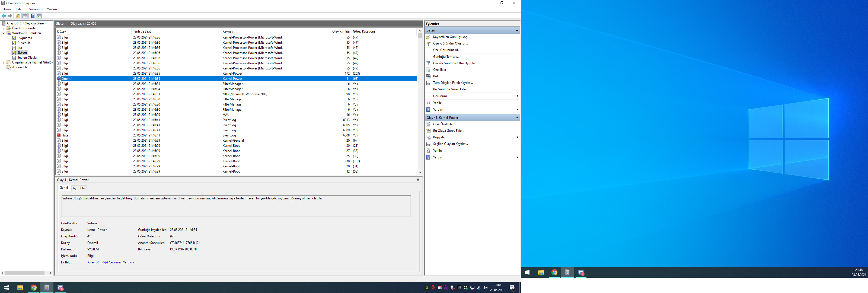The height and width of the screenshot is (293, 868).
Task: Click the Up One Level folder toolbar icon
Action: (x=18, y=16)
